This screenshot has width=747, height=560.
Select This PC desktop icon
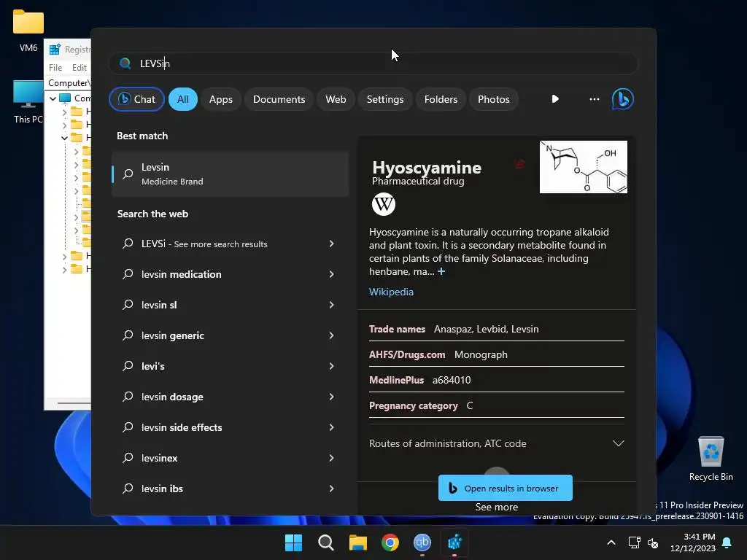pyautogui.click(x=28, y=102)
